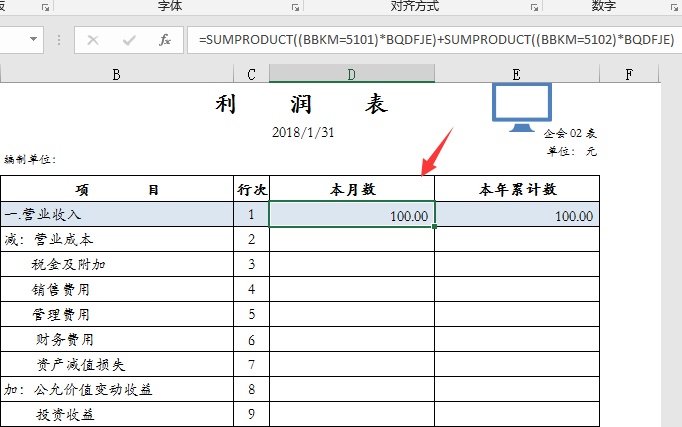Select 本年累计数 cell showing 100.00
This screenshot has height=427, width=682.
pyautogui.click(x=517, y=214)
